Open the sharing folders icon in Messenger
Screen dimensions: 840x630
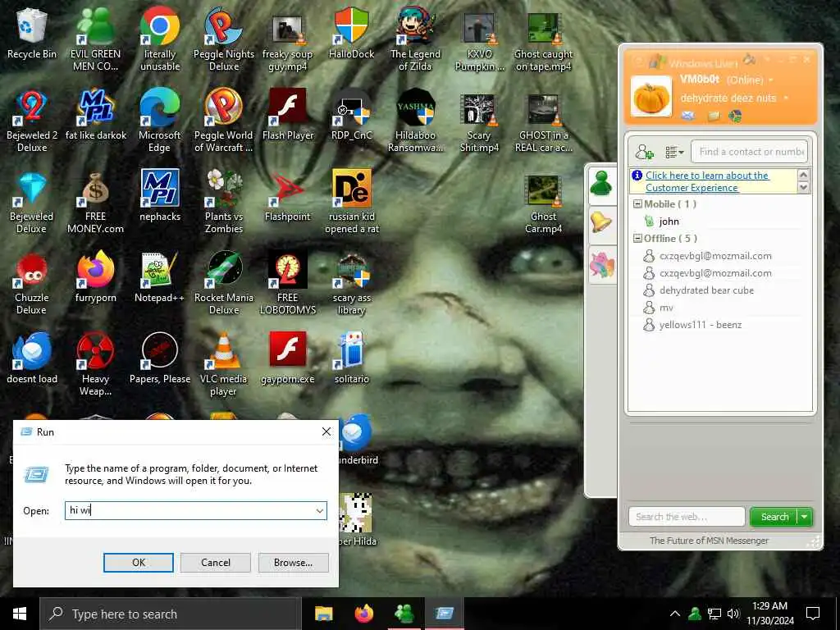coord(714,116)
